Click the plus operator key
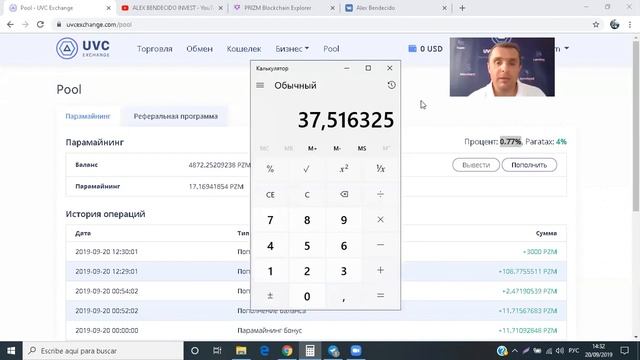640x360 pixels. click(x=380, y=270)
